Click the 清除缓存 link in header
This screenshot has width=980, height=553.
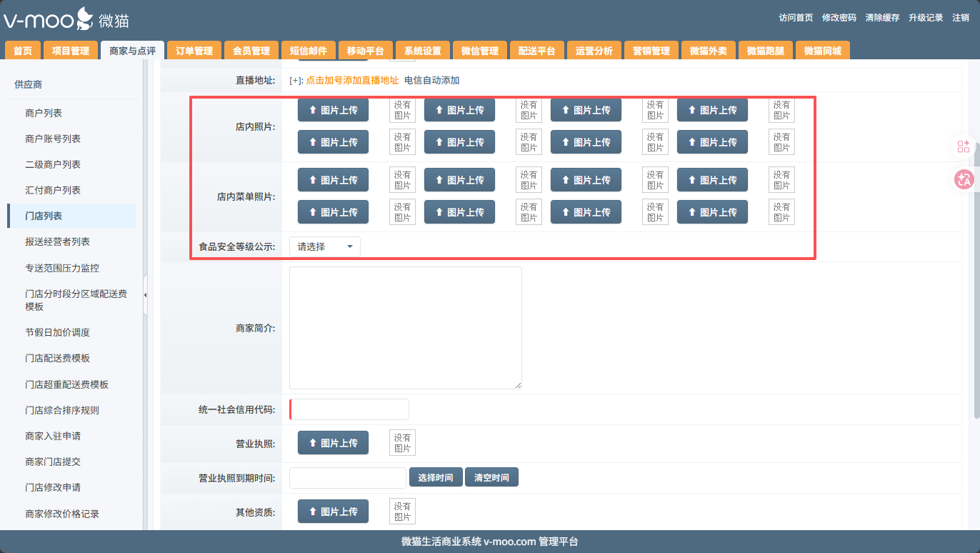point(882,18)
